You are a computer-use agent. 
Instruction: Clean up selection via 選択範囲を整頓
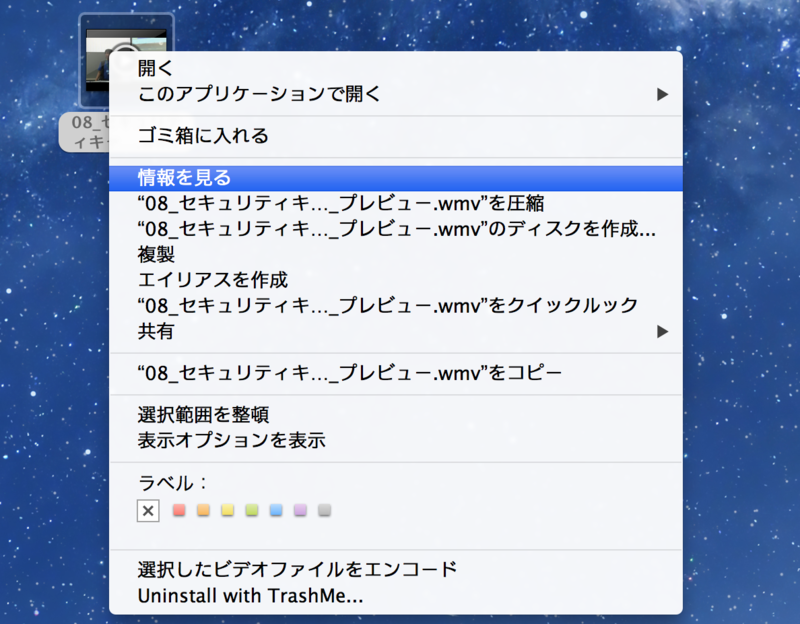pyautogui.click(x=190, y=414)
